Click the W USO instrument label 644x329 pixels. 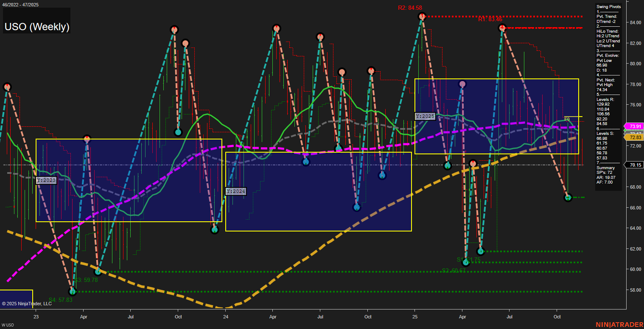pos(8,325)
